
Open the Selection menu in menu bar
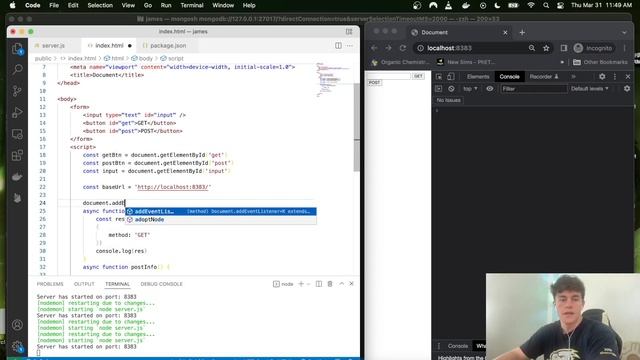pyautogui.click(x=100, y=5)
